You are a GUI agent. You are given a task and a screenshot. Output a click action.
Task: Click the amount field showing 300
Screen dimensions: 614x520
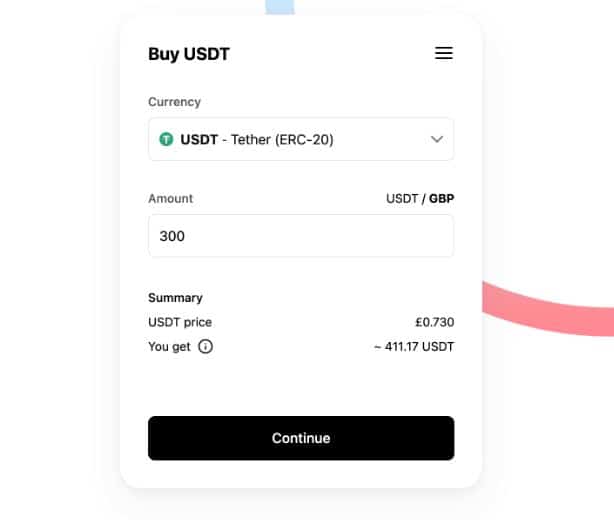click(x=300, y=236)
